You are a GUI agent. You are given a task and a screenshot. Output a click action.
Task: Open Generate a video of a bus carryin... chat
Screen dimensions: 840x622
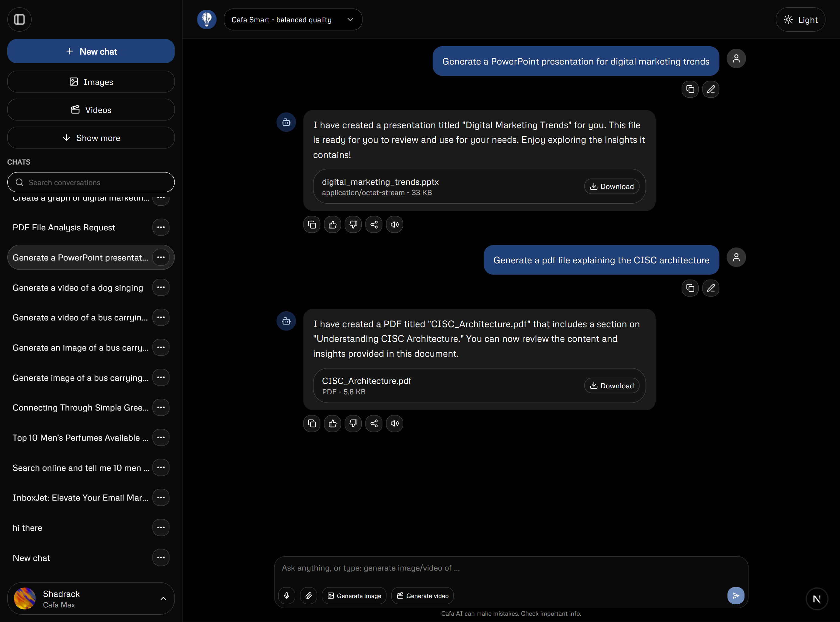(x=81, y=318)
